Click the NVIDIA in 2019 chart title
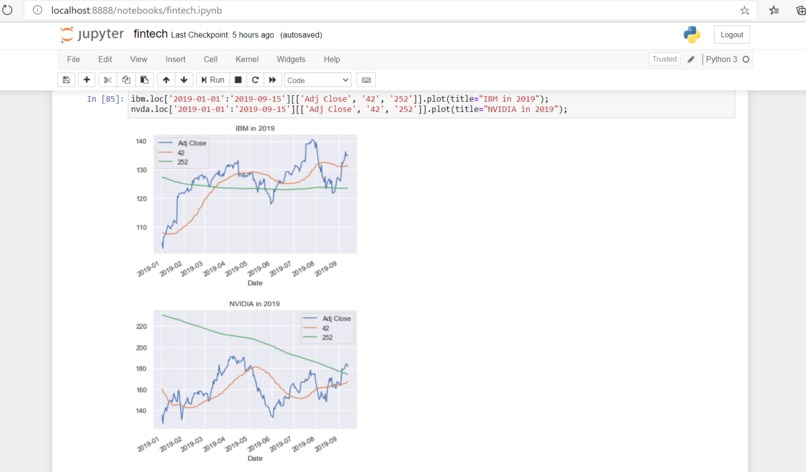 click(x=254, y=303)
